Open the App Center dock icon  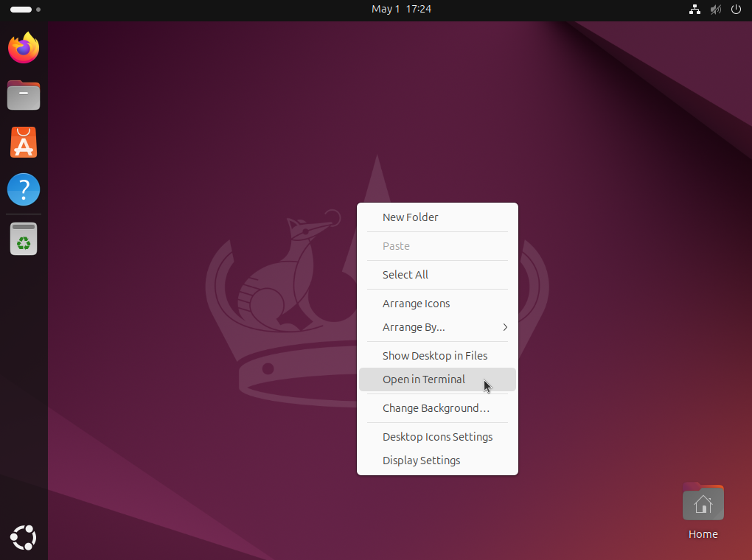coord(24,142)
